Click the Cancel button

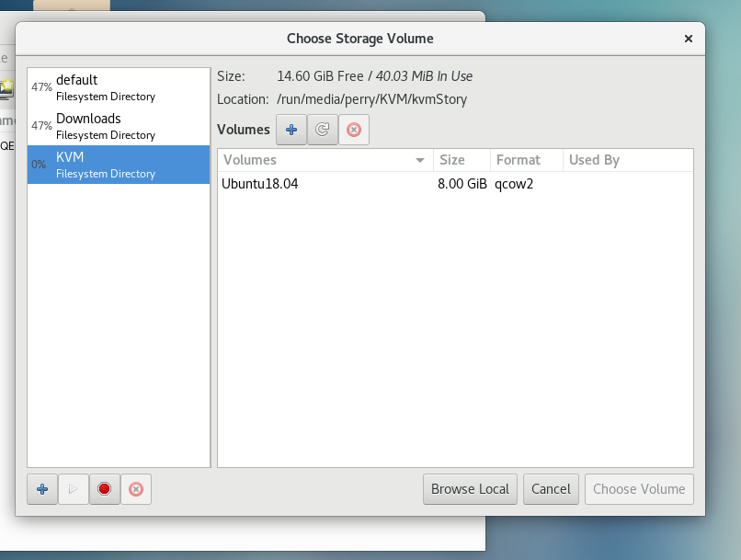click(551, 489)
